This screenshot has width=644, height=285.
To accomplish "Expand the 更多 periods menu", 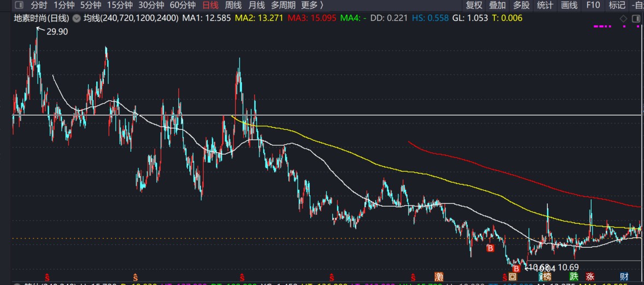I will 312,5.
